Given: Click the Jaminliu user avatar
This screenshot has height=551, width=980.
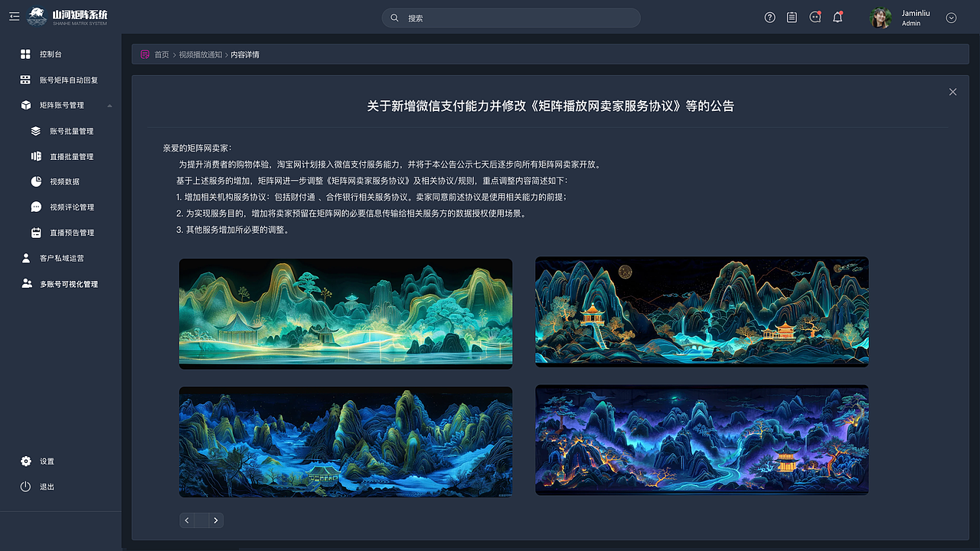Looking at the screenshot, I should point(881,18).
